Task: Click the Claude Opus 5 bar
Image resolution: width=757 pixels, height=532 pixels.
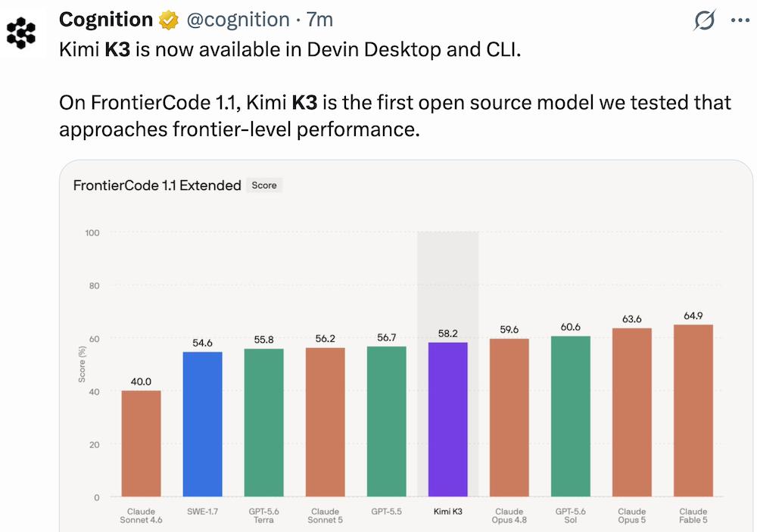Action: click(632, 412)
